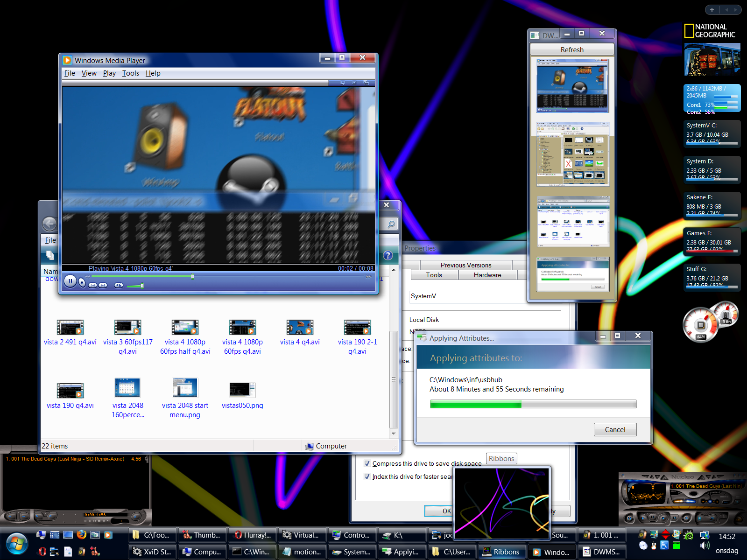The width and height of the screenshot is (747, 560).
Task: Select file vista 2048 start menu.png
Action: click(x=185, y=398)
